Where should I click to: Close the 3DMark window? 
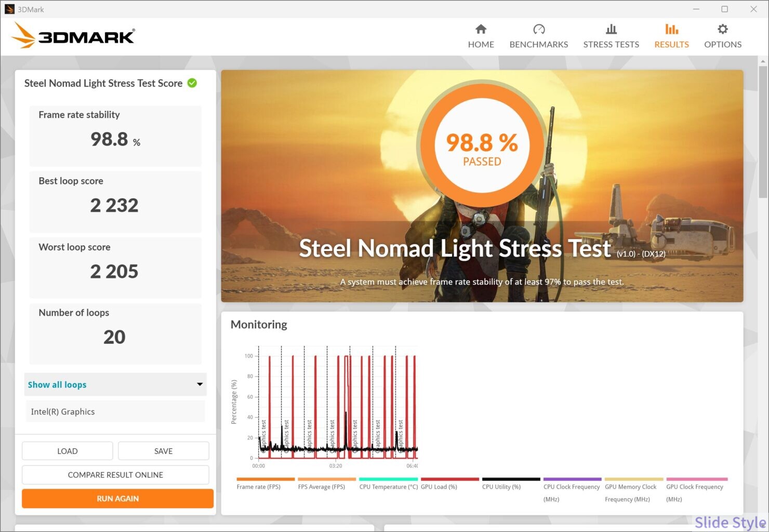(x=753, y=9)
